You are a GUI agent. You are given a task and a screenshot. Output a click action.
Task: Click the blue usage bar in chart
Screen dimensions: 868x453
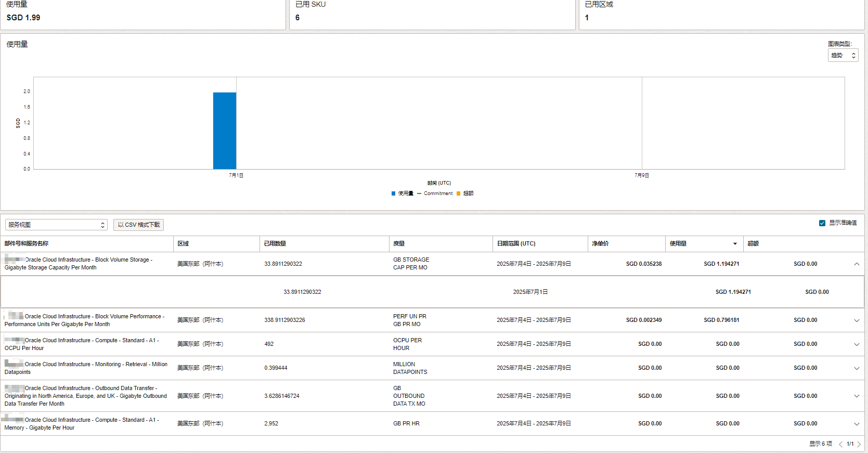225,131
